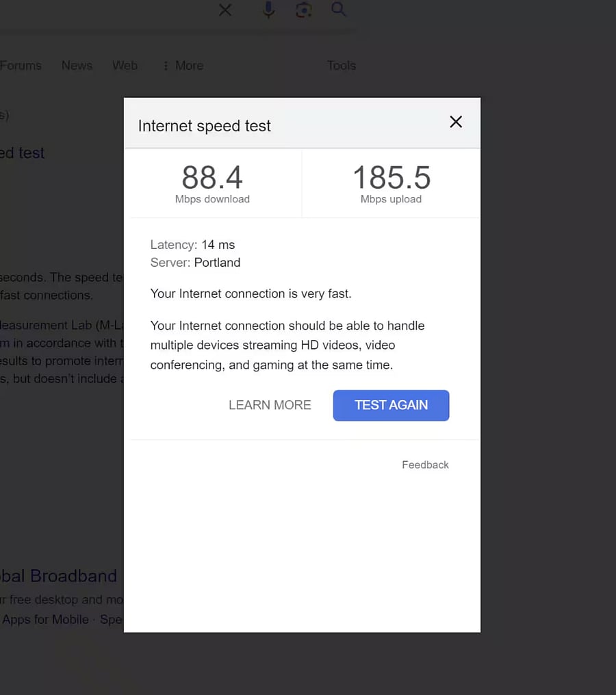Click the magnifying glass search icon

point(338,10)
